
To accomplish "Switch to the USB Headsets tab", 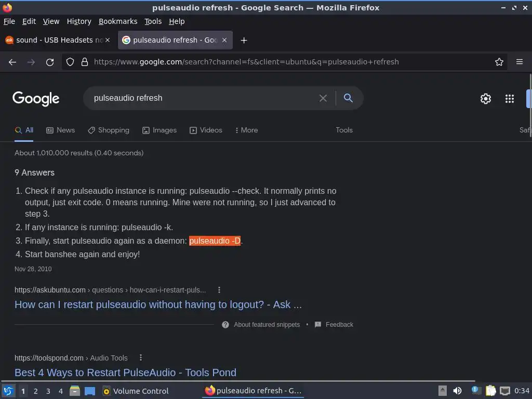I will click(58, 40).
